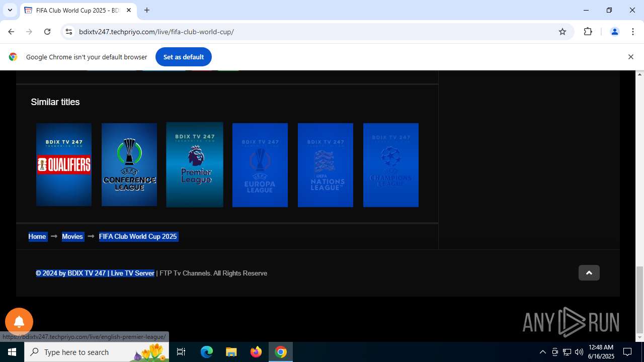Image resolution: width=644 pixels, height=362 pixels.
Task: Open the Windows notification center
Action: [x=627, y=352]
